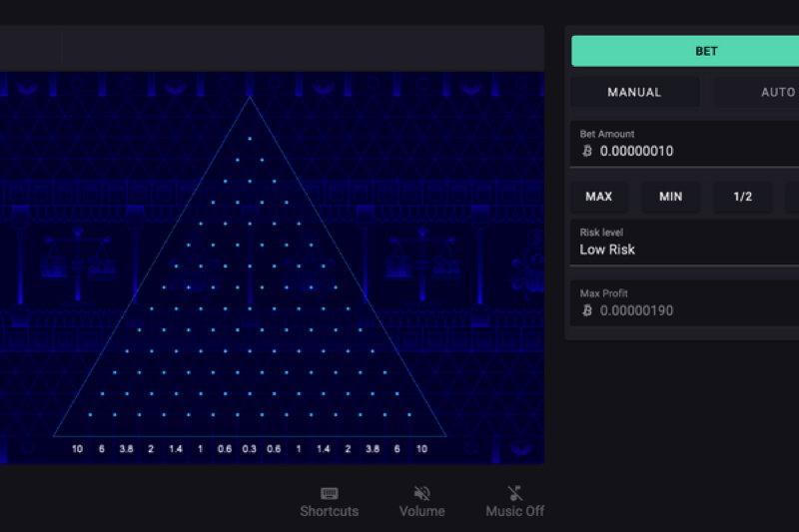Viewport: 799px width, 532px height.
Task: Click the leftmost 10 multiplier slot
Action: point(77,449)
